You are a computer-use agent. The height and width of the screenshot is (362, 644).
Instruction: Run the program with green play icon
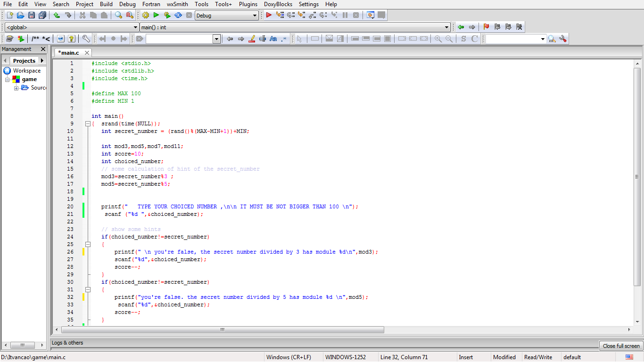156,15
